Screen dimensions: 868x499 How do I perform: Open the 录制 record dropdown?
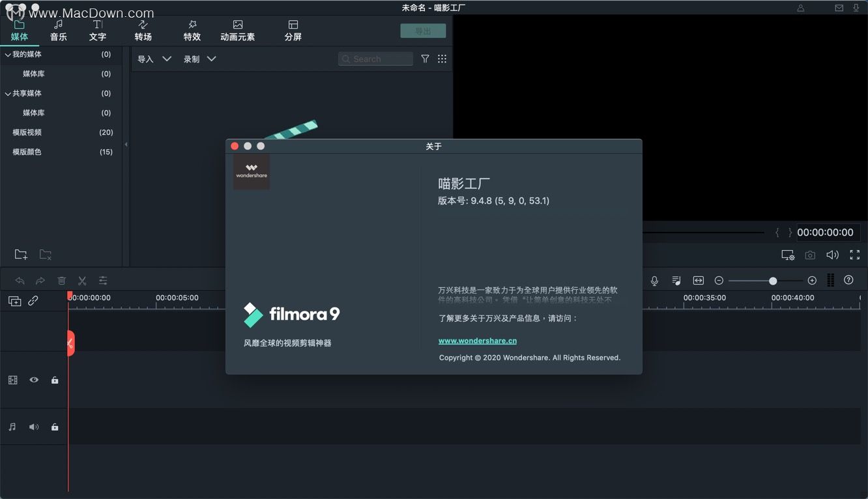click(199, 59)
